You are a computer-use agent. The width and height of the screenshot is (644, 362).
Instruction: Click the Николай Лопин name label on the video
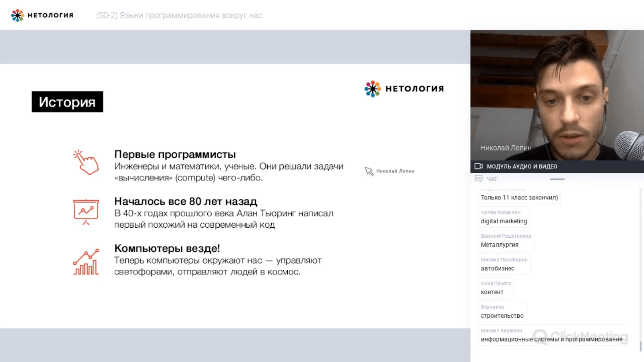tap(506, 148)
